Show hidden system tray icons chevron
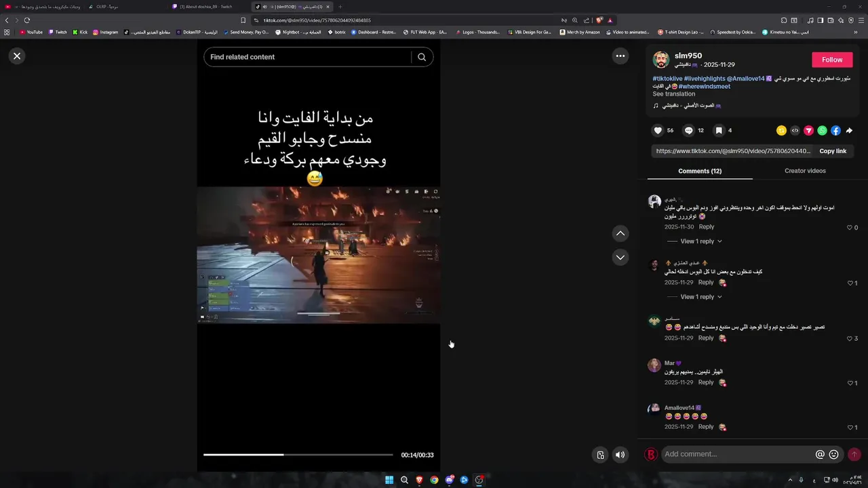The height and width of the screenshot is (488, 868). [x=790, y=480]
